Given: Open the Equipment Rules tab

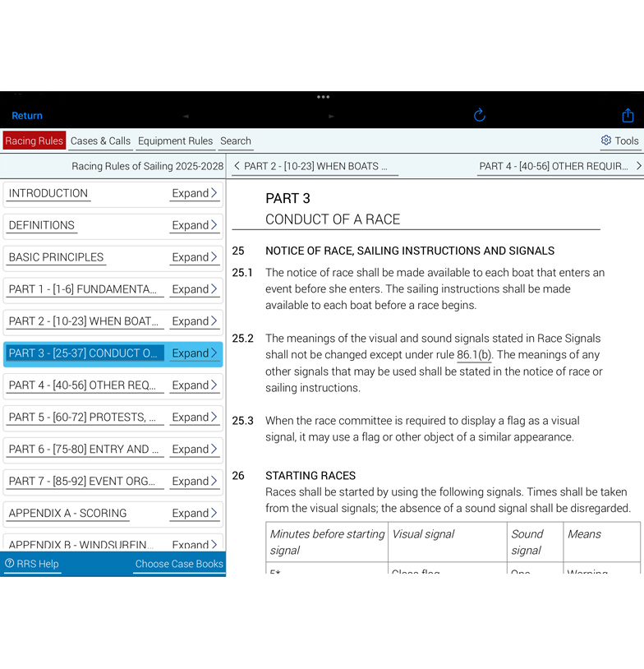Looking at the screenshot, I should pos(175,141).
